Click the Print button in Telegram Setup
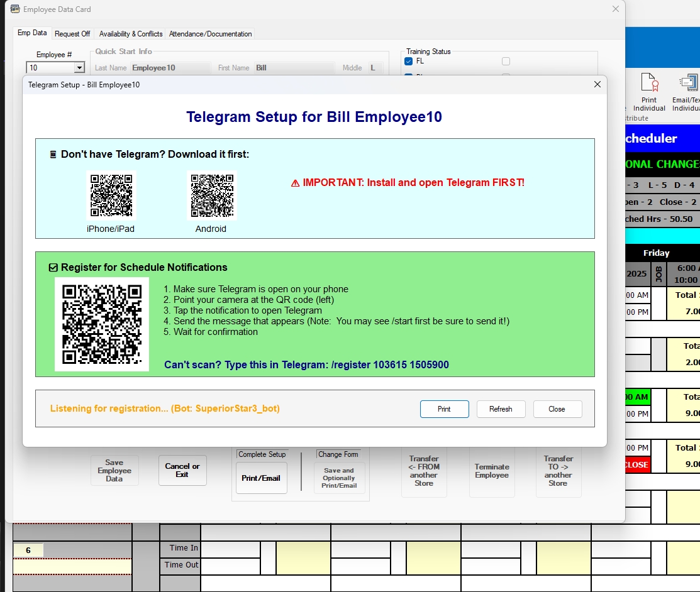700x592 pixels. tap(444, 409)
